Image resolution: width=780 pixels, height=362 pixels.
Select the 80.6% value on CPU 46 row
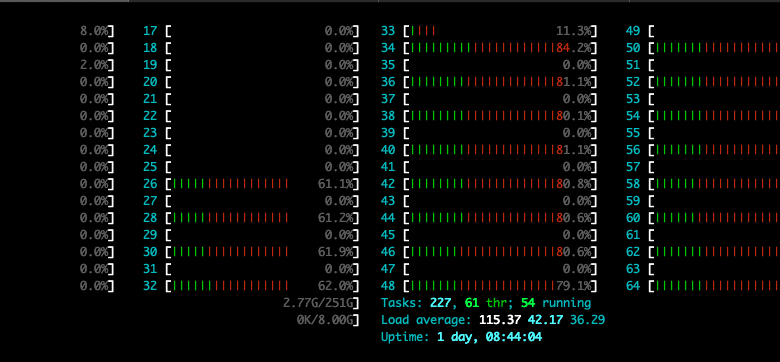coord(574,252)
